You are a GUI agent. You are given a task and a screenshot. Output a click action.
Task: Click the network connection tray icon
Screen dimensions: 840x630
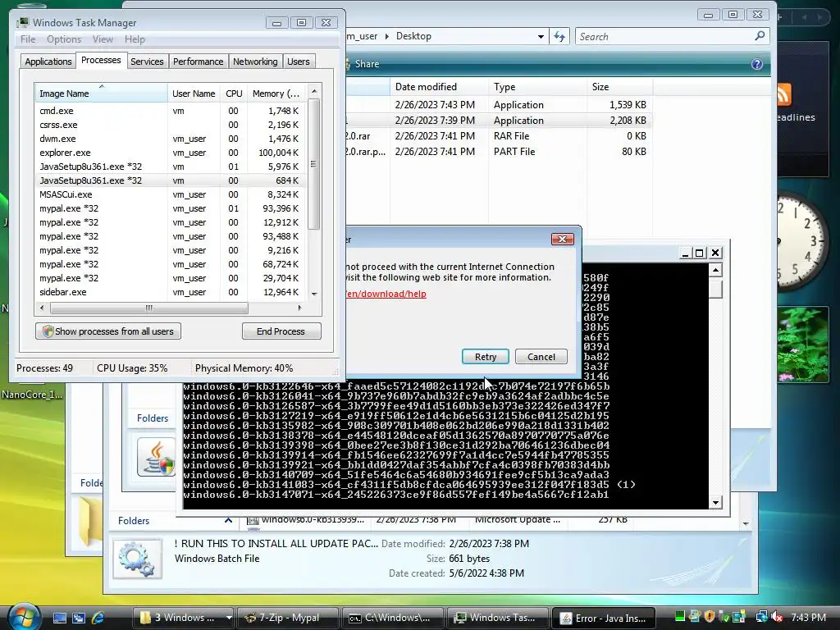[x=762, y=617]
